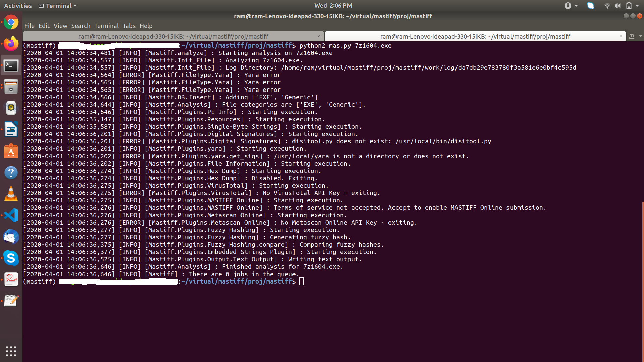Click the terminal vertical scrollbar

tap(642, 282)
